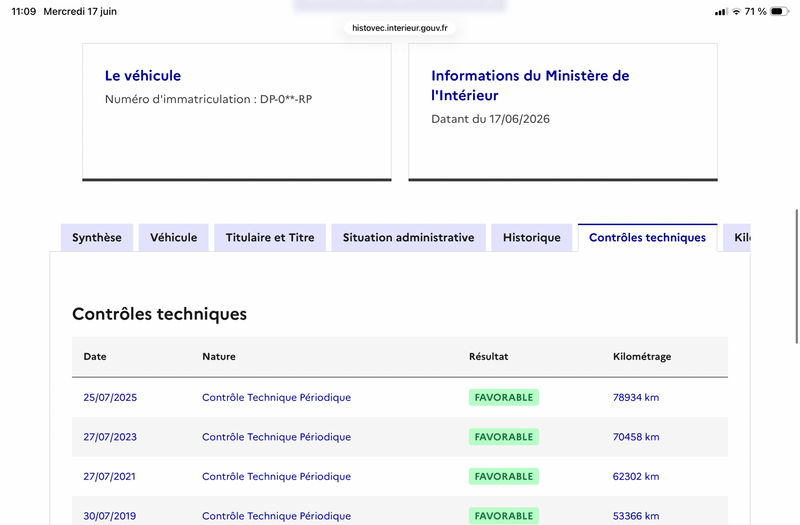Click Contrôle Technique Périodique in the 25/07/2025 row
Image resolution: width=800 pixels, height=525 pixels.
(277, 397)
